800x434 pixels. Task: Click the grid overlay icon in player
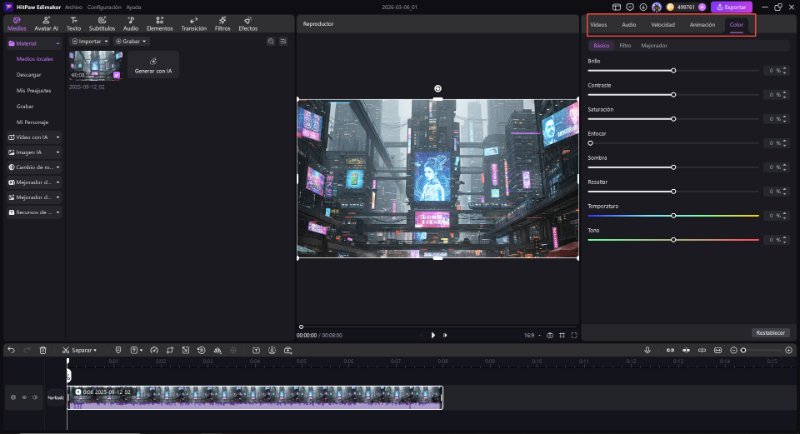pos(562,335)
